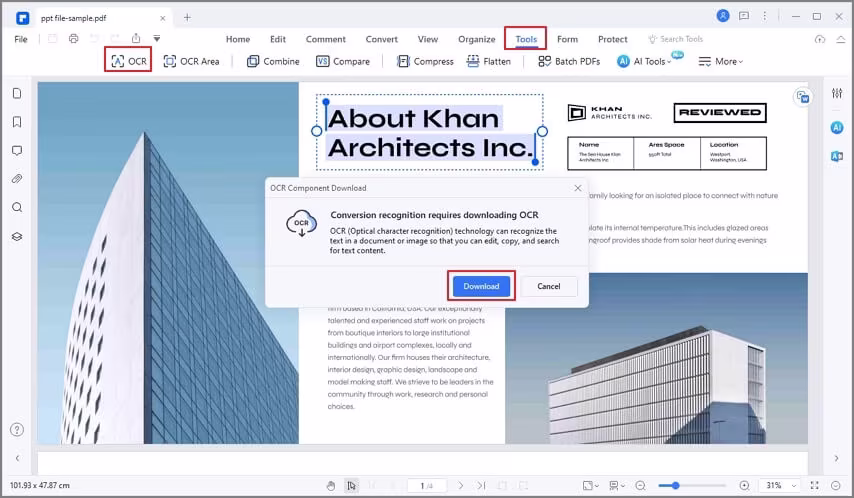The height and width of the screenshot is (498, 854).
Task: Expand the right panel with arrow
Action: 837,458
